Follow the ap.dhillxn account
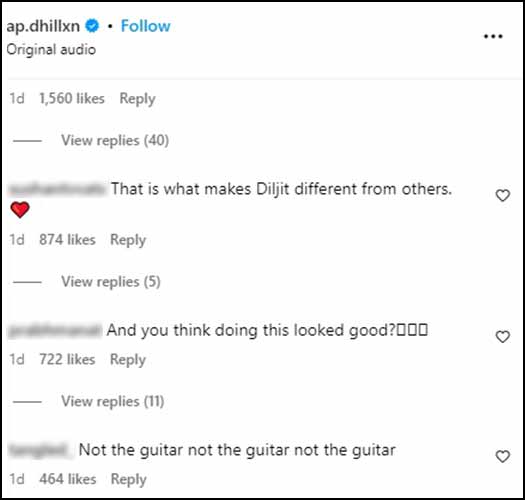This screenshot has height=500, width=525. (x=145, y=26)
